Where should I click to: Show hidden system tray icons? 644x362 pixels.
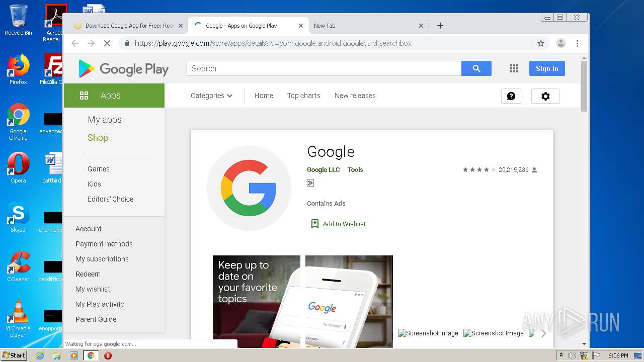click(x=561, y=355)
